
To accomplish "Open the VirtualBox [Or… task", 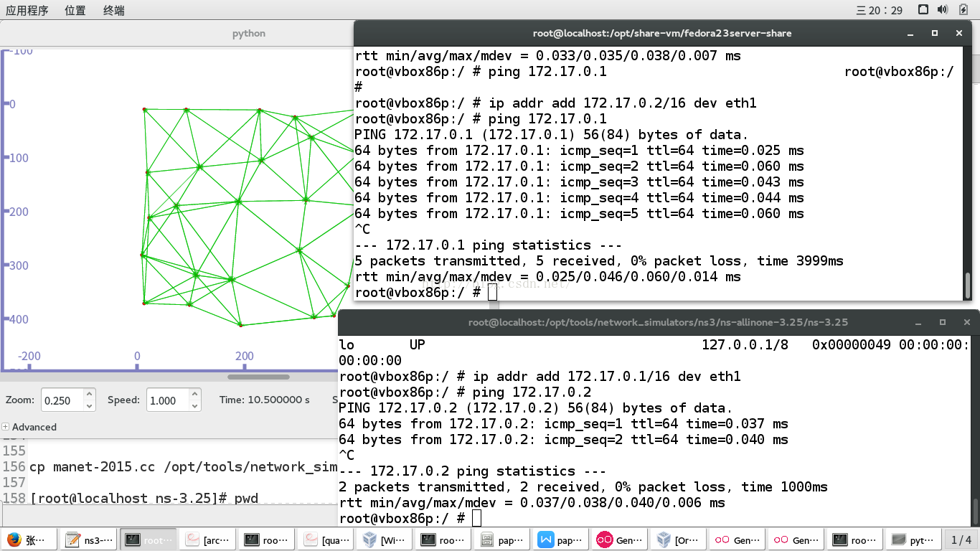I will coord(679,540).
